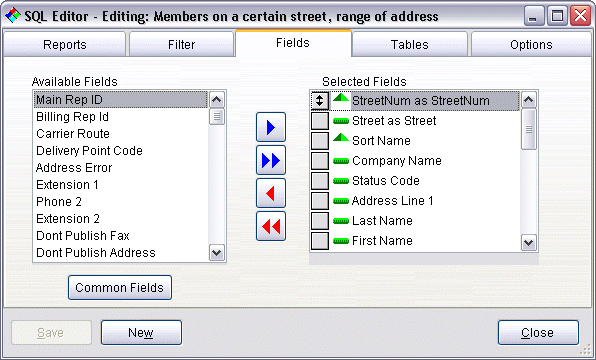This screenshot has width=596, height=360.
Task: Select Street as Street row text
Action: [x=394, y=121]
